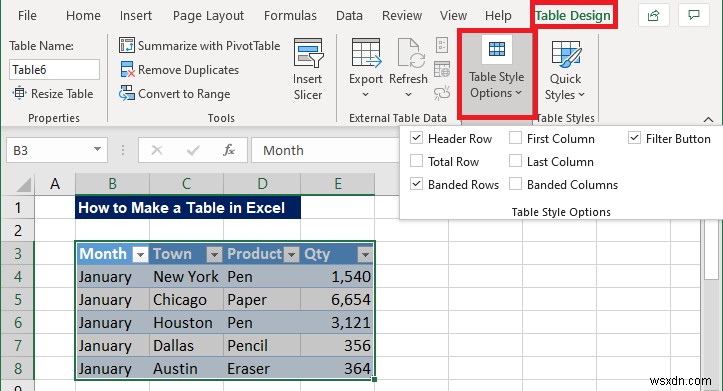Check the First Column option
Viewport: 723px width, 391px height.
coord(516,137)
